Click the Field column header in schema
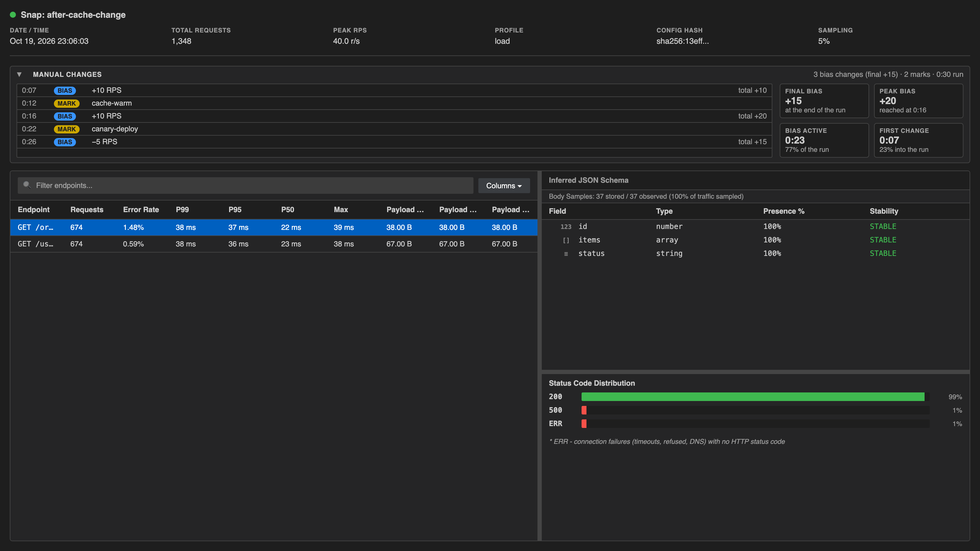Viewport: 980px width, 551px height. [557, 211]
